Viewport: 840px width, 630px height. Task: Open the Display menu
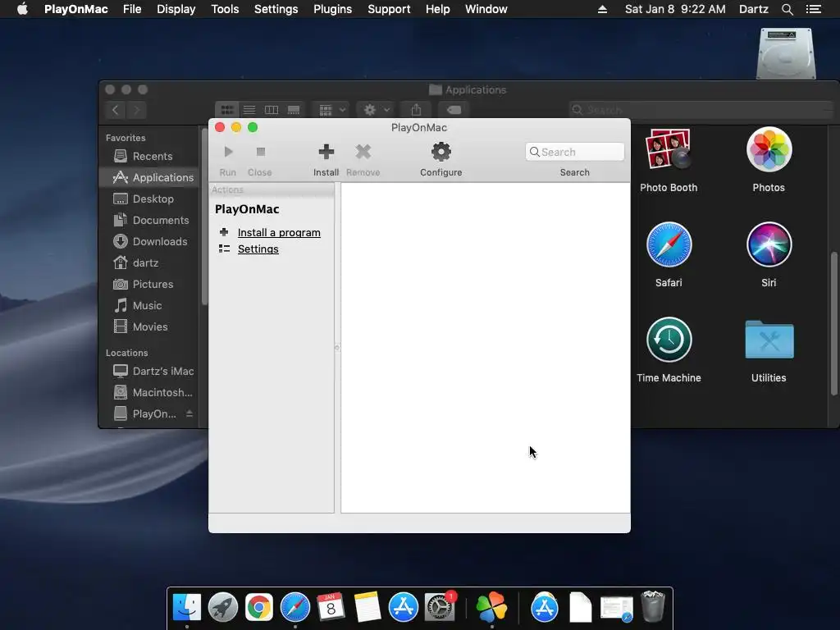pyautogui.click(x=176, y=9)
